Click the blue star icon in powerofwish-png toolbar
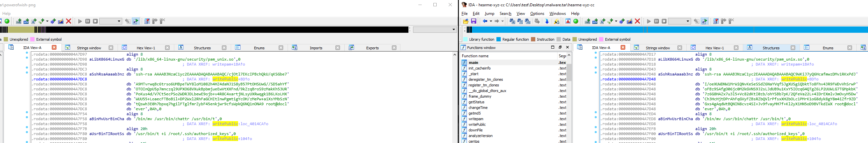Viewport: 868px width, 143px height. pos(53,21)
